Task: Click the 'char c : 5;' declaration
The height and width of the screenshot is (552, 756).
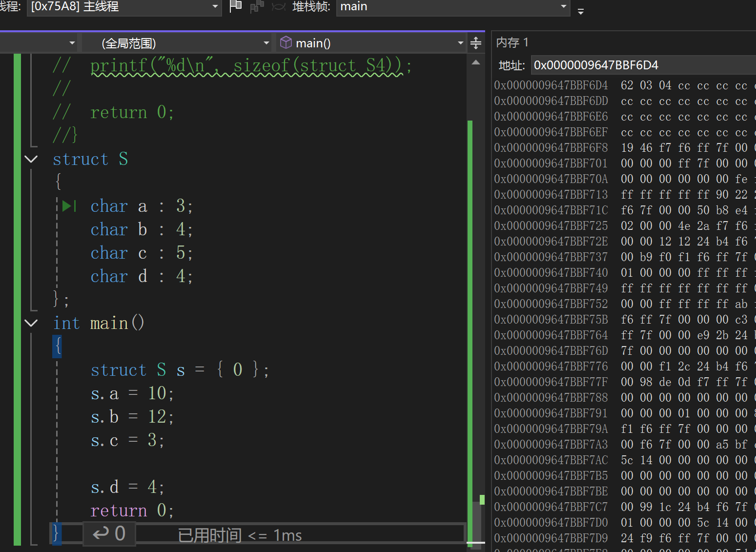Action: (x=142, y=253)
